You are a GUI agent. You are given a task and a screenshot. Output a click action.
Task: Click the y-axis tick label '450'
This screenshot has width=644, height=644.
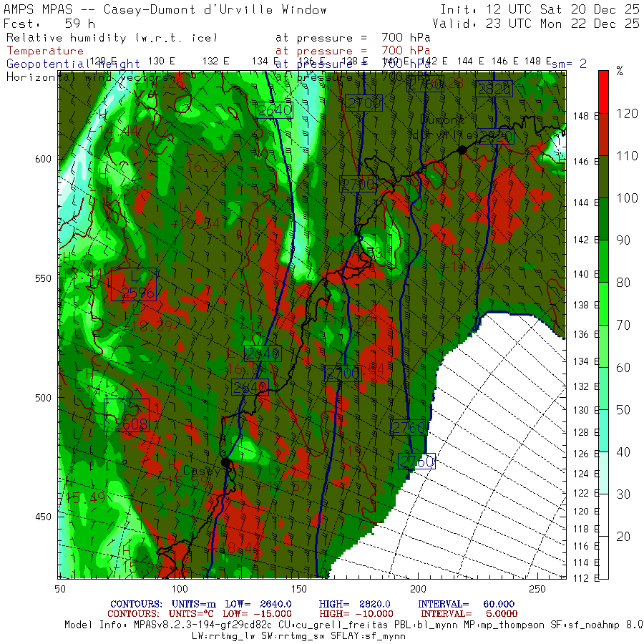coord(43,517)
